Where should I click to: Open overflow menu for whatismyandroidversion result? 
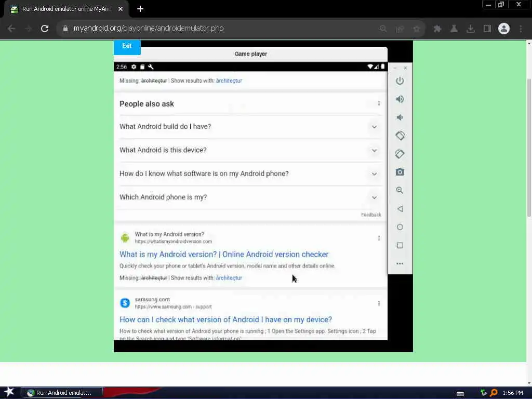pyautogui.click(x=379, y=238)
